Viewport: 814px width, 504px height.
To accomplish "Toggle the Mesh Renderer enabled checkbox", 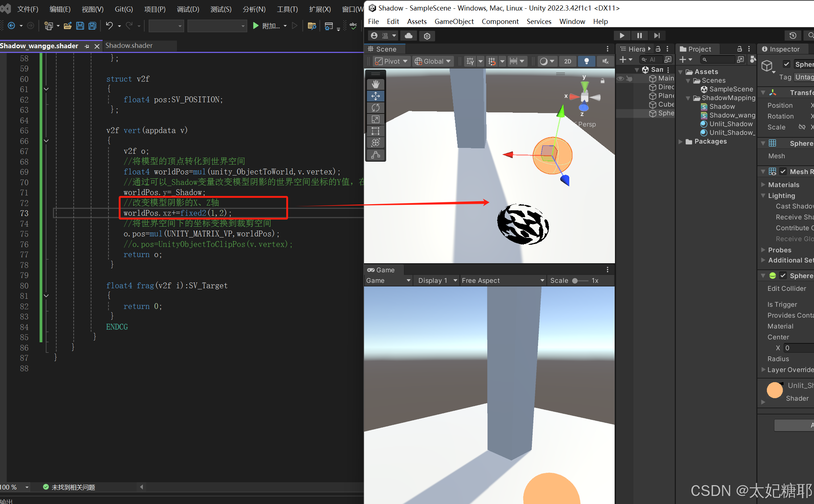I will 783,172.
